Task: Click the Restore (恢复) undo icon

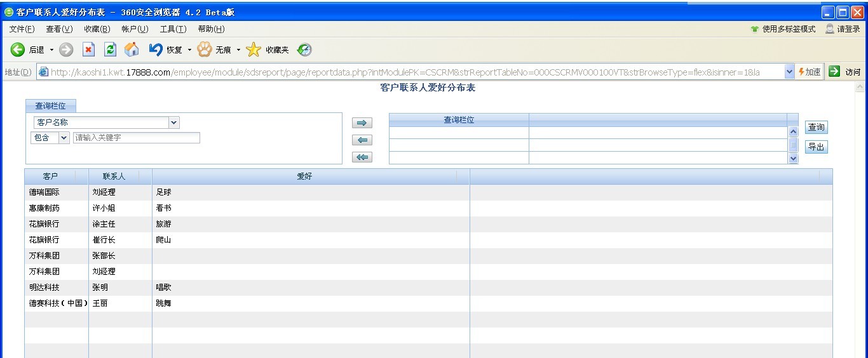Action: click(x=156, y=50)
